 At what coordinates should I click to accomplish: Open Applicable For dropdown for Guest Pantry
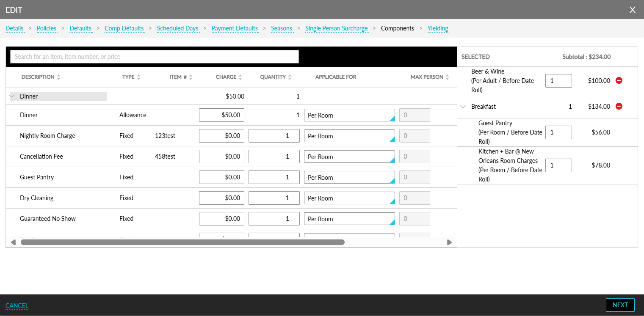pos(349,177)
